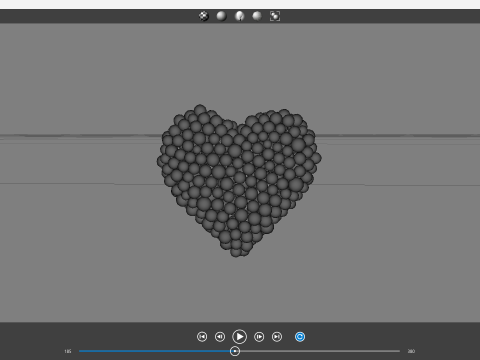The width and height of the screenshot is (480, 360).
Task: Select the soft matte sphere shading icon
Action: pyautogui.click(x=257, y=16)
